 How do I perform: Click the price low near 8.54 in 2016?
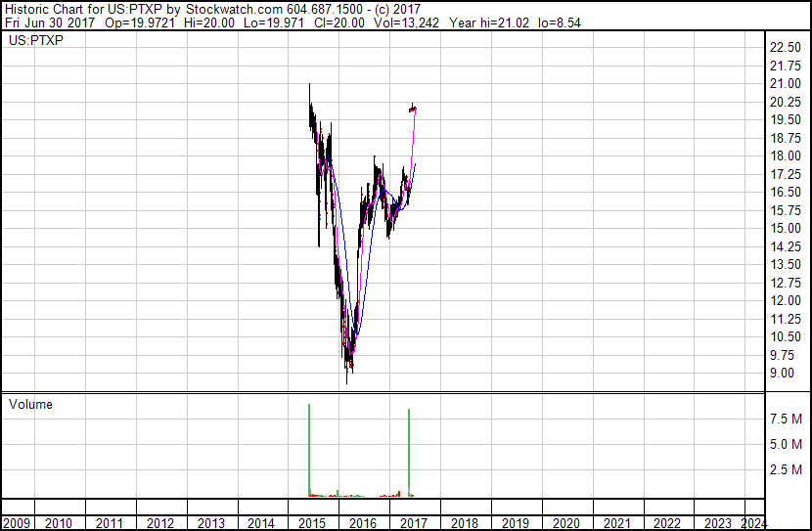pos(347,377)
